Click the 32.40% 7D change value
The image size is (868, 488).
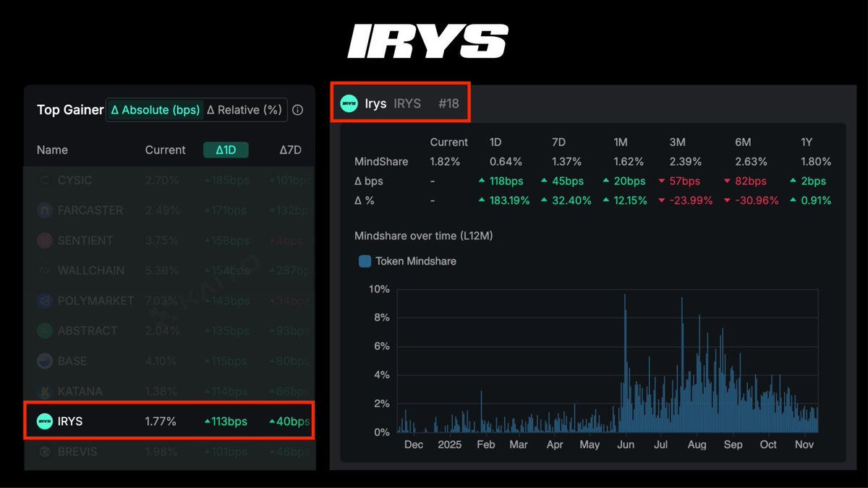tap(566, 201)
